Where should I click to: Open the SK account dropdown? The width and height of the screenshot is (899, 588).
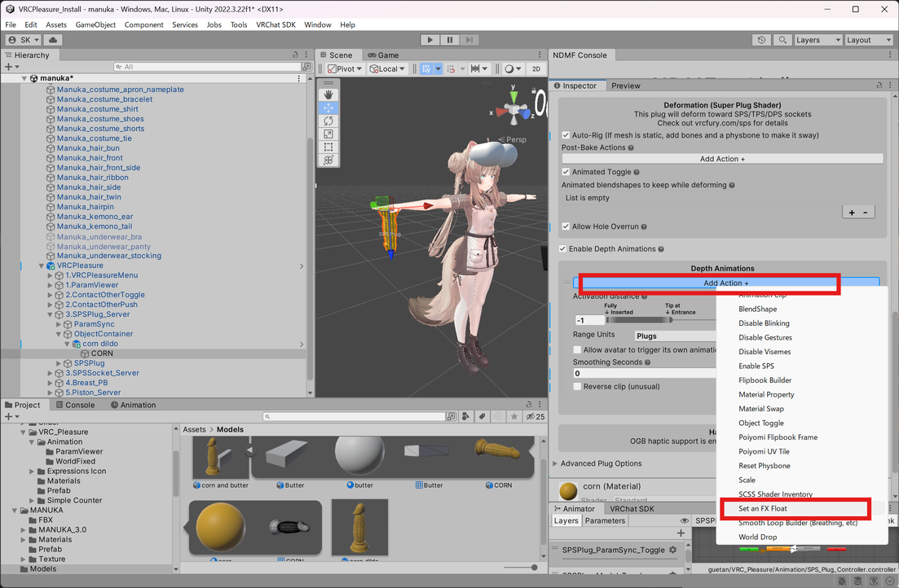point(24,40)
